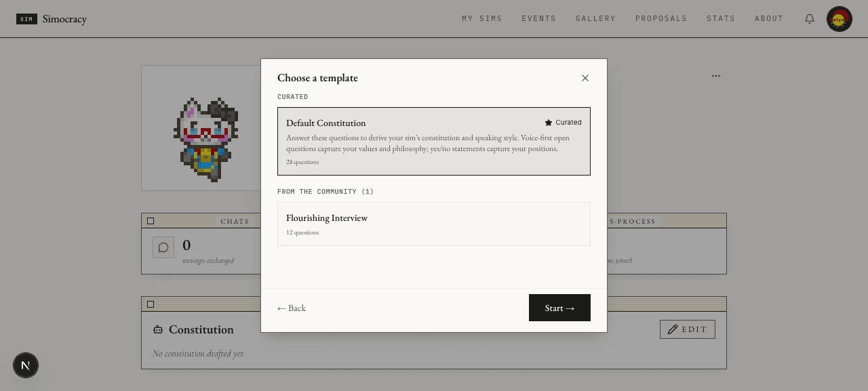Image resolution: width=868 pixels, height=391 pixels.
Task: Go to the Proposals page
Action: (661, 19)
